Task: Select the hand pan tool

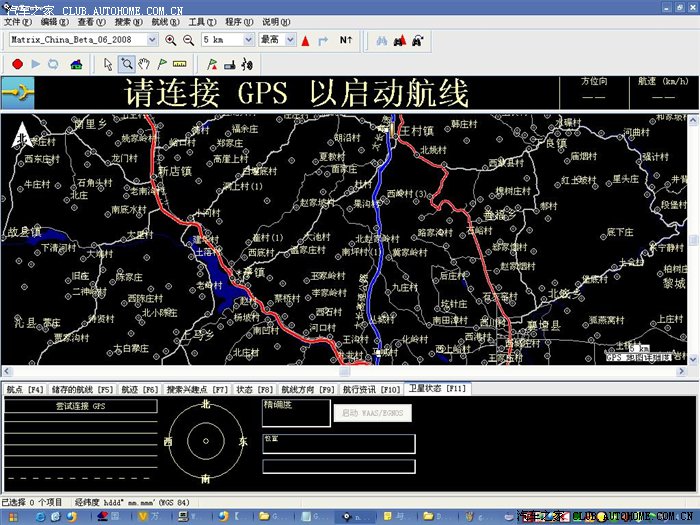Action: tap(144, 64)
